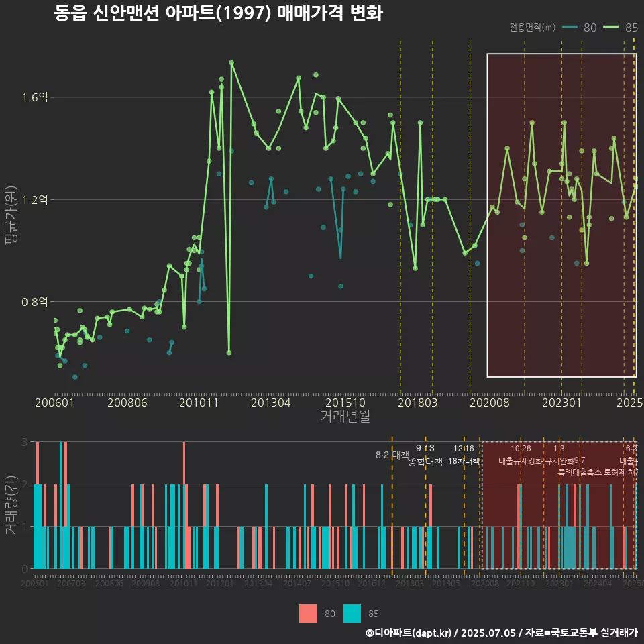Click the 1·3 규제완화 annotation

coord(559,455)
